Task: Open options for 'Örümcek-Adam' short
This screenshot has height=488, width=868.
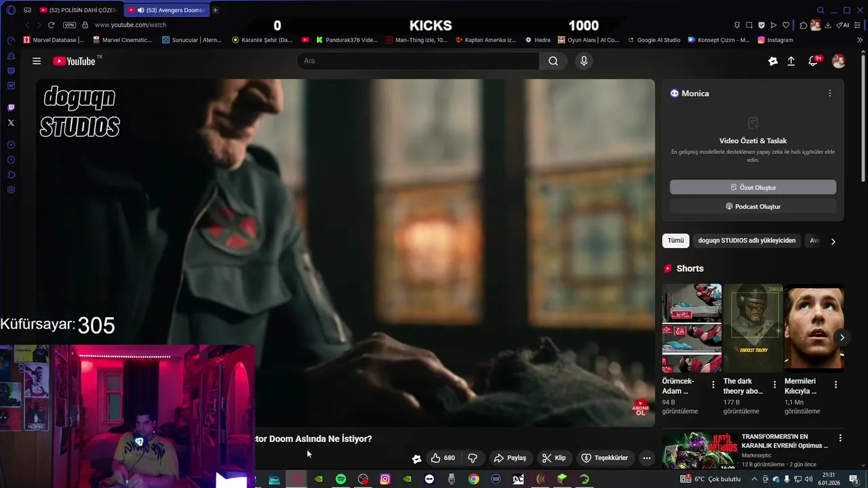Action: 713,384
